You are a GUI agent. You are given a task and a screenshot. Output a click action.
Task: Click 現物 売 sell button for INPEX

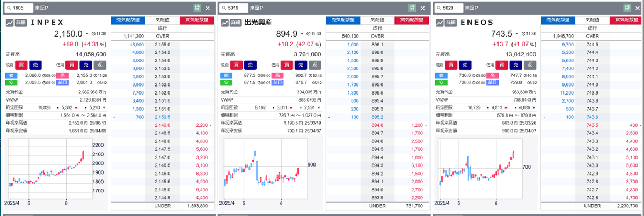(x=35, y=64)
